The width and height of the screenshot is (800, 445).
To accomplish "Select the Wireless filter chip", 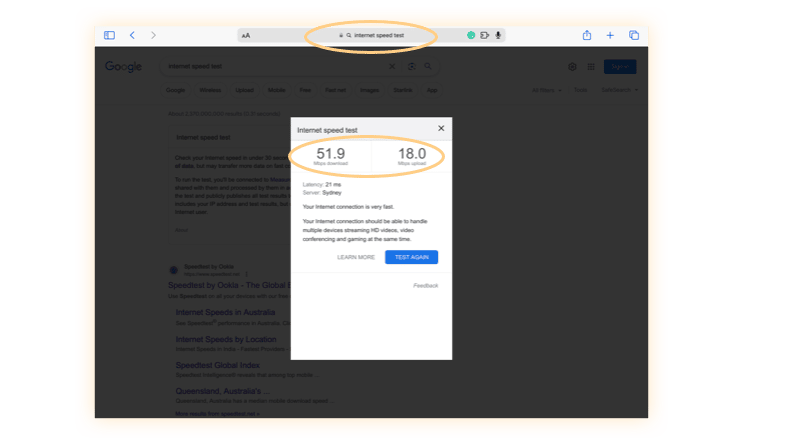I will (210, 90).
